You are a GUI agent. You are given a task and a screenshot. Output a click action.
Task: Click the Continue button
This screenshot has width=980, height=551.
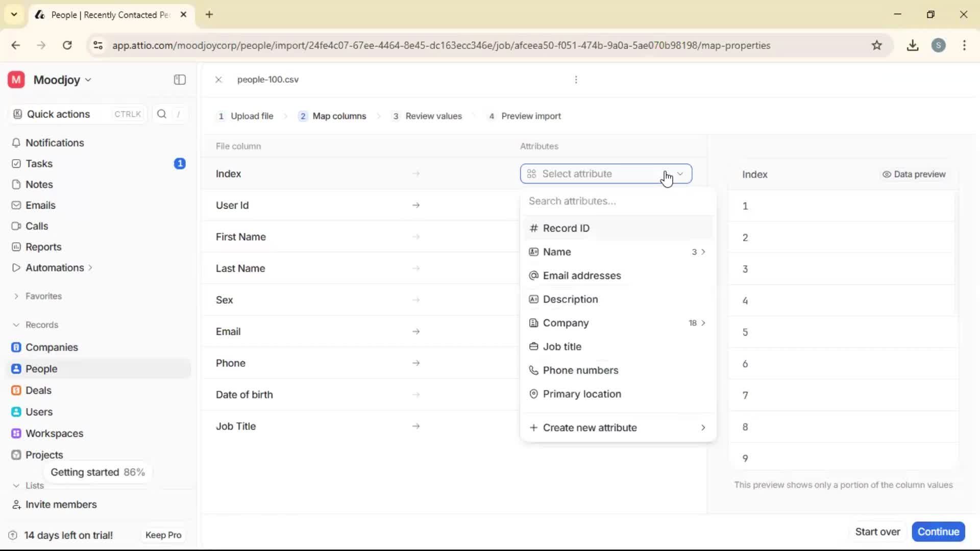click(x=938, y=532)
